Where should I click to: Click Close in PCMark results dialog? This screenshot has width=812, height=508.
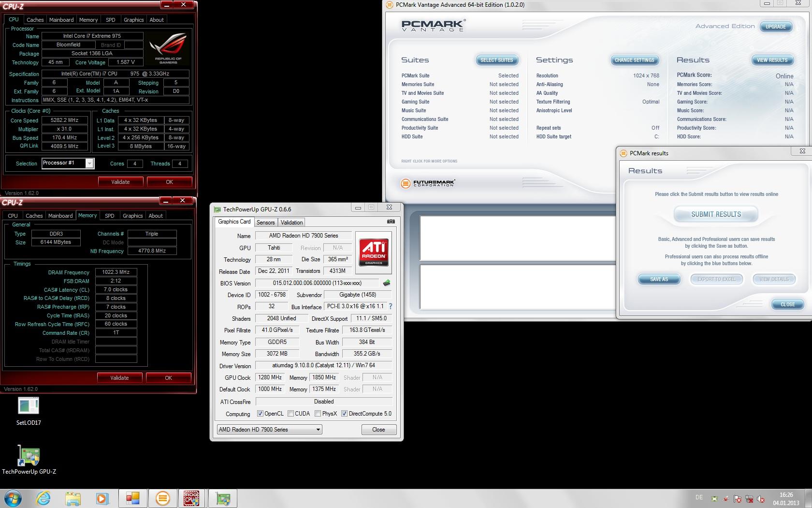(787, 304)
